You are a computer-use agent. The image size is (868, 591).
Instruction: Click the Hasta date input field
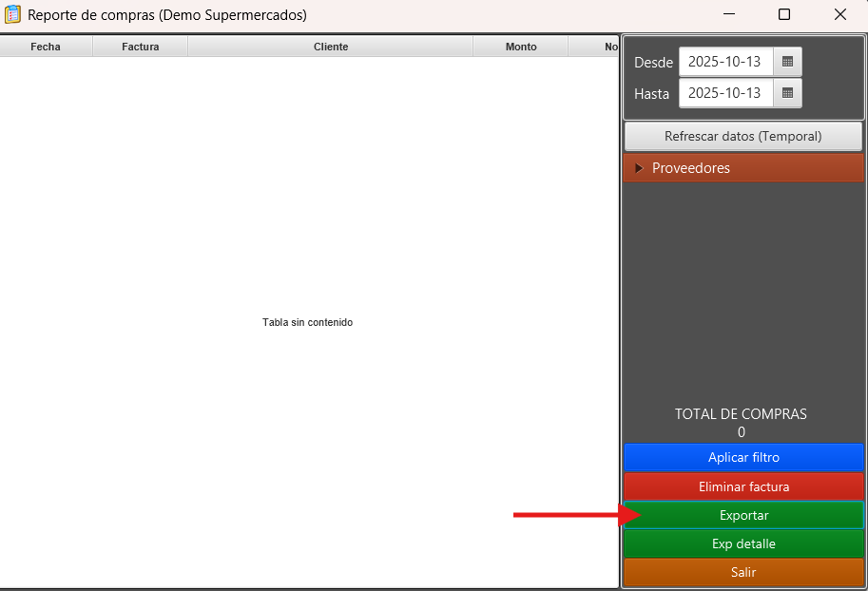click(x=725, y=93)
